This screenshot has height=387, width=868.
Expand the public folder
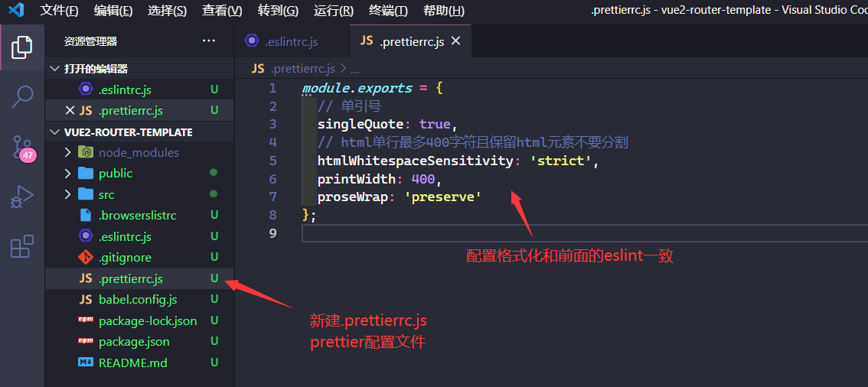point(69,174)
